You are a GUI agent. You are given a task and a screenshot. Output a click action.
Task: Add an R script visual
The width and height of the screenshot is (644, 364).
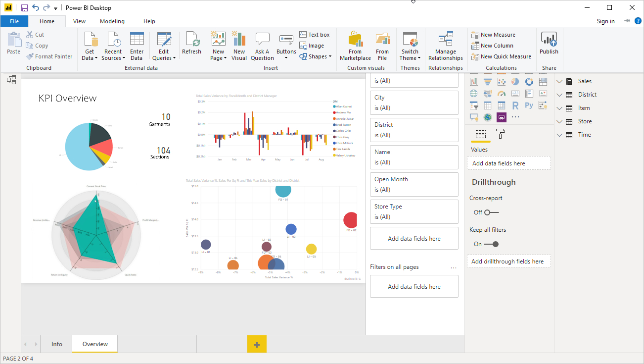coord(515,105)
